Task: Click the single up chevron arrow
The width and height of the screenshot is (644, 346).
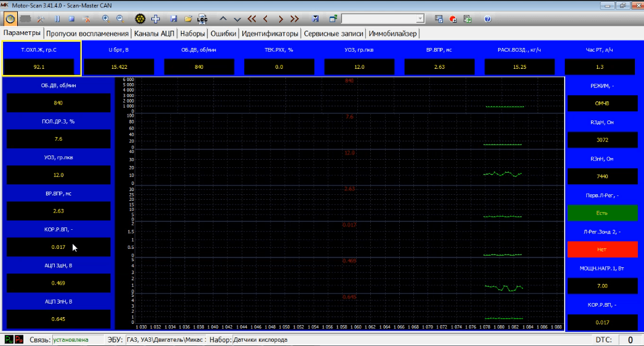Action: click(x=223, y=19)
